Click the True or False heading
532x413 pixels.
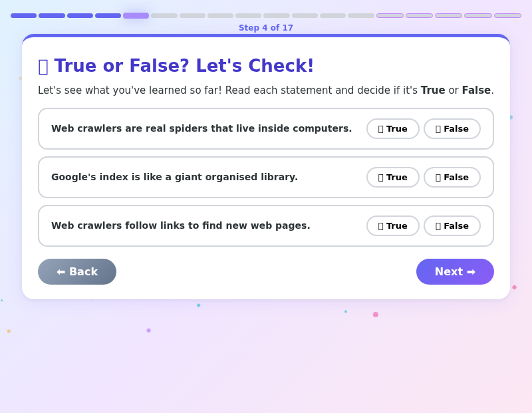[x=184, y=66]
